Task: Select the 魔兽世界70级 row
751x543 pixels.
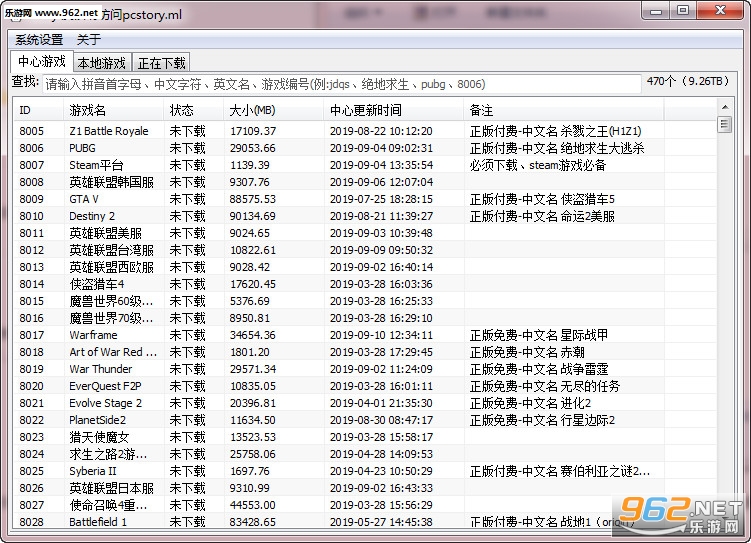Action: (x=365, y=318)
